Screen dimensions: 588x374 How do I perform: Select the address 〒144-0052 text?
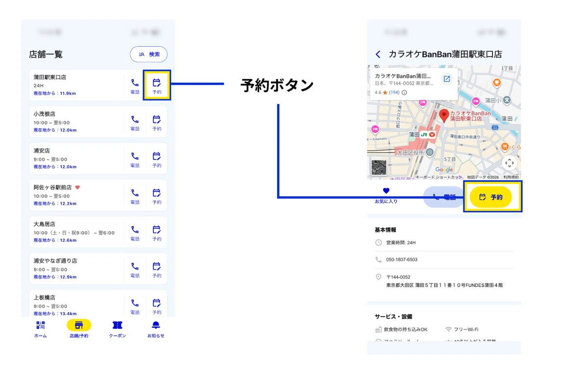point(398,277)
